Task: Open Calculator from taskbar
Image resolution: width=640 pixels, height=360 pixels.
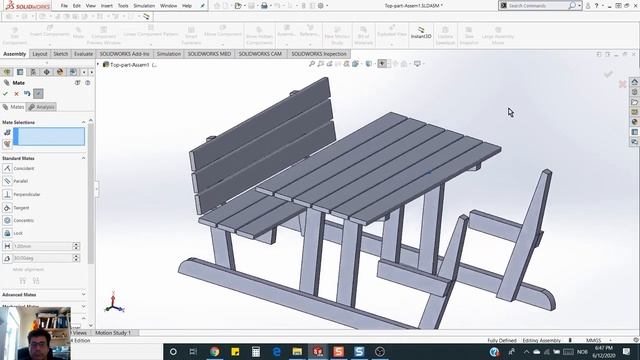Action: tap(256, 351)
